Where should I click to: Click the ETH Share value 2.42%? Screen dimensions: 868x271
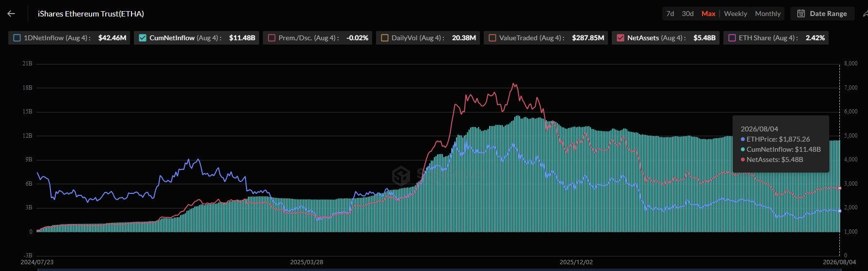(815, 38)
